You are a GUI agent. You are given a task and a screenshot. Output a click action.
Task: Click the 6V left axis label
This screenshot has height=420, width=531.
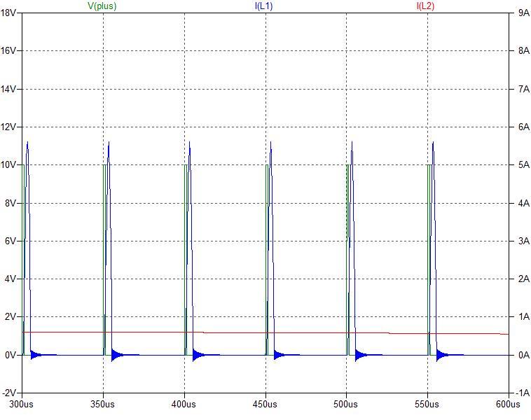[11, 241]
